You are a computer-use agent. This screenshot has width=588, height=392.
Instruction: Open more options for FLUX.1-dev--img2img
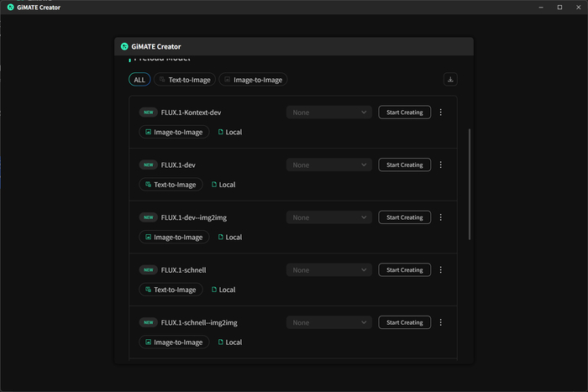(441, 217)
